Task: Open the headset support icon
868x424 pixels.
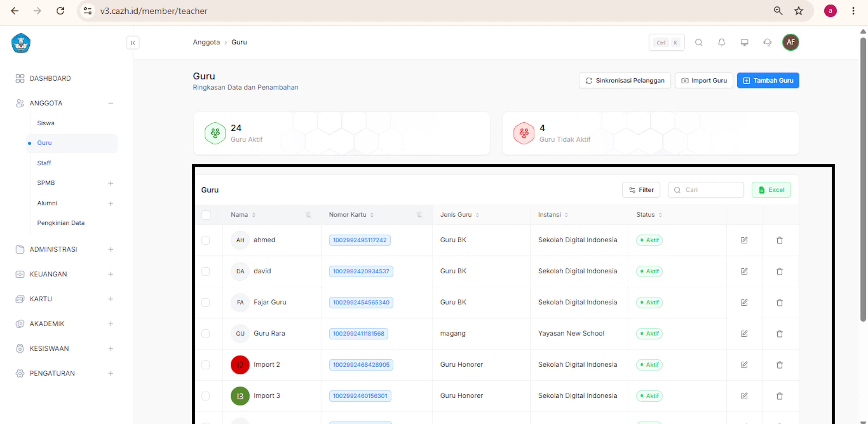Action: (x=767, y=43)
